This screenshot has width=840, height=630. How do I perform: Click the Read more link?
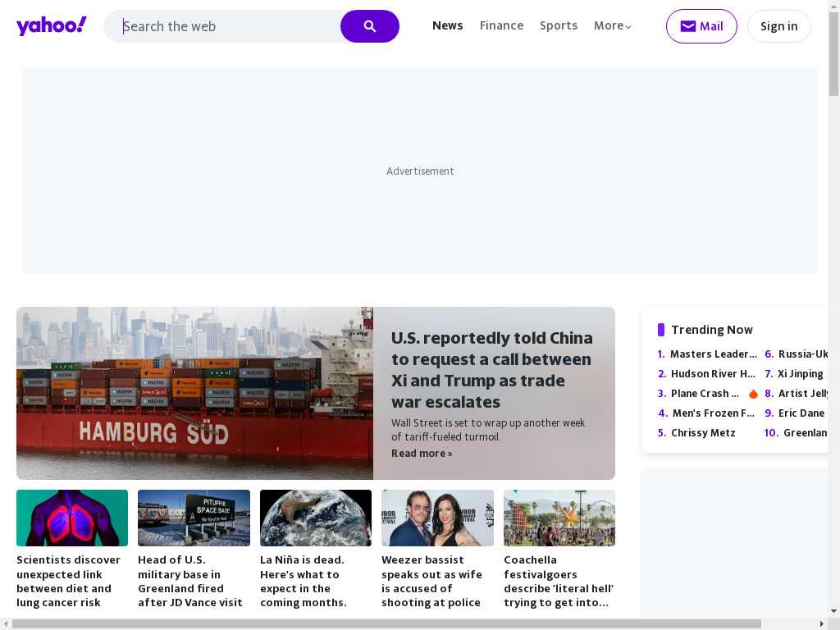[x=422, y=453]
